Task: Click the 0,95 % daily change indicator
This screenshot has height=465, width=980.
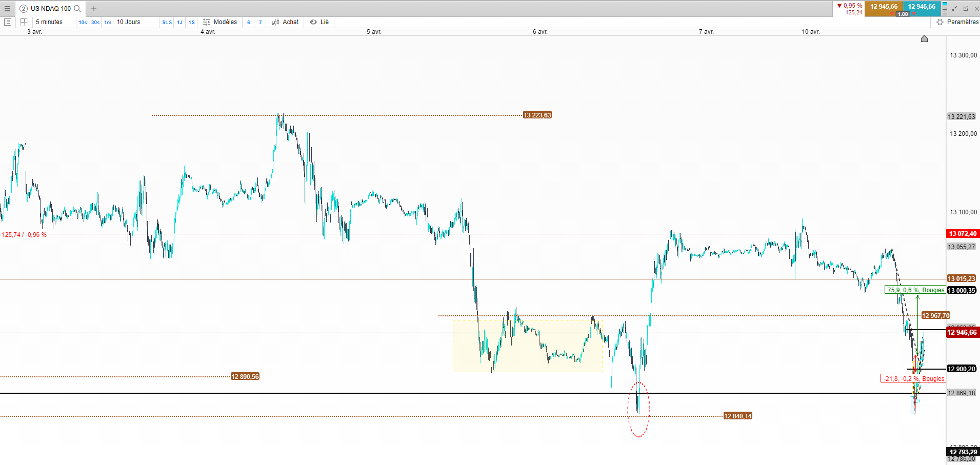Action: (x=850, y=6)
